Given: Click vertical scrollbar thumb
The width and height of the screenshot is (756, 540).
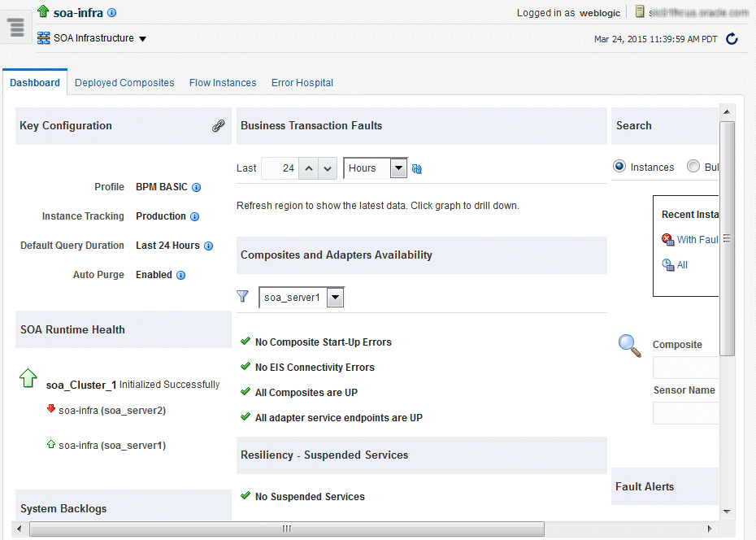Looking at the screenshot, I should click(x=727, y=238).
